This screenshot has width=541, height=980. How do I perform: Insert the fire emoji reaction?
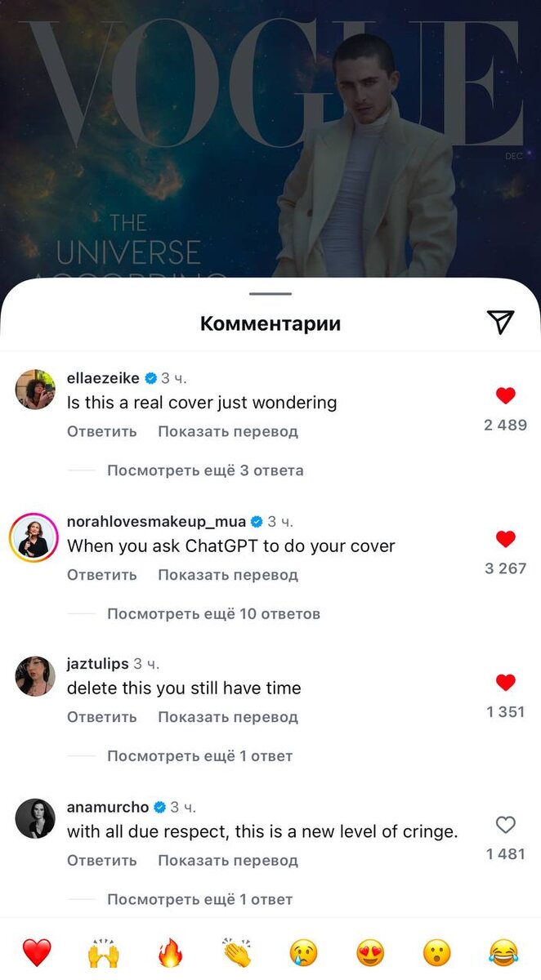tap(170, 952)
